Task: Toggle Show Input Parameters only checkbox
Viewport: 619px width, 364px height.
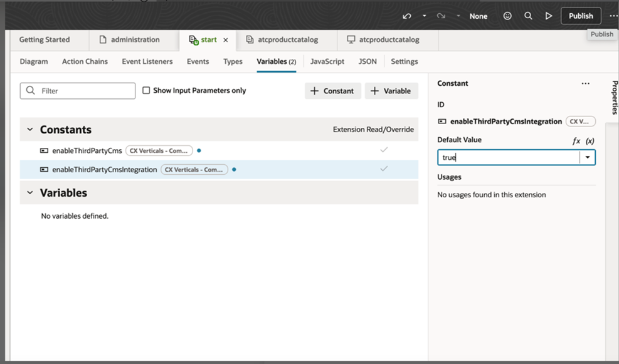Action: [x=146, y=90]
